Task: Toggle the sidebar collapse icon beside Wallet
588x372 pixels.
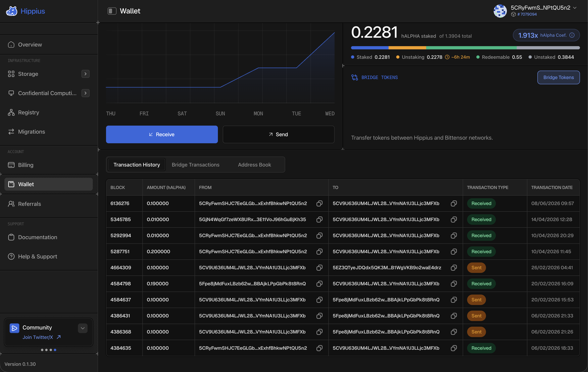Action: coord(112,11)
